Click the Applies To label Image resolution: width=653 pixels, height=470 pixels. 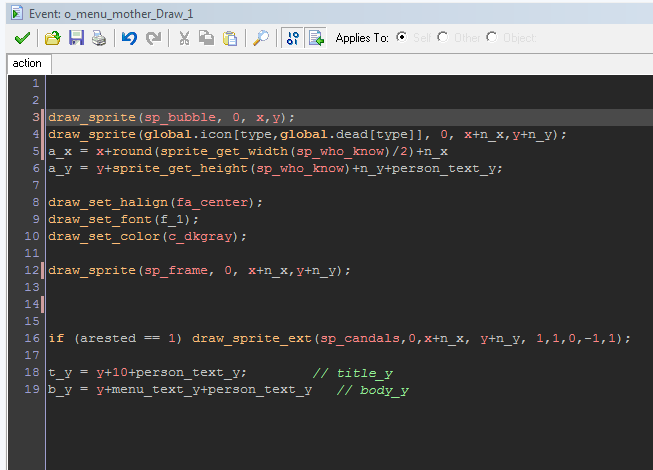[362, 38]
